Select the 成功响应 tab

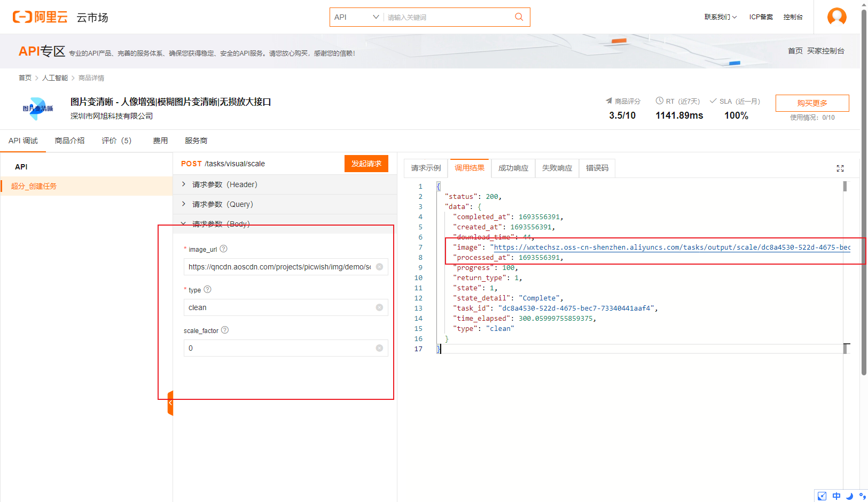[513, 168]
